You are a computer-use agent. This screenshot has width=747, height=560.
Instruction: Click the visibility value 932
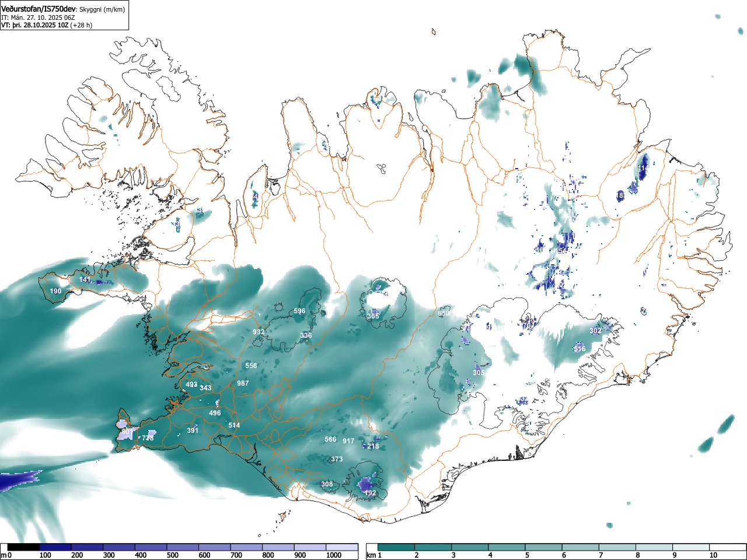259,332
